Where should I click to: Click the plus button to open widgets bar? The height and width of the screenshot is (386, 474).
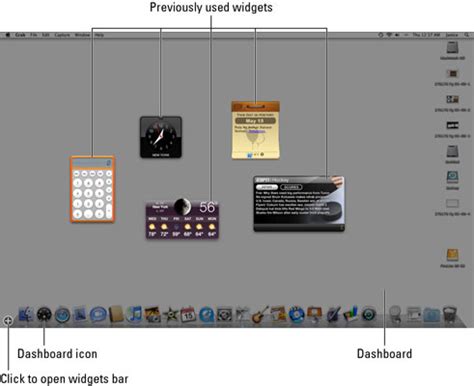[8, 321]
